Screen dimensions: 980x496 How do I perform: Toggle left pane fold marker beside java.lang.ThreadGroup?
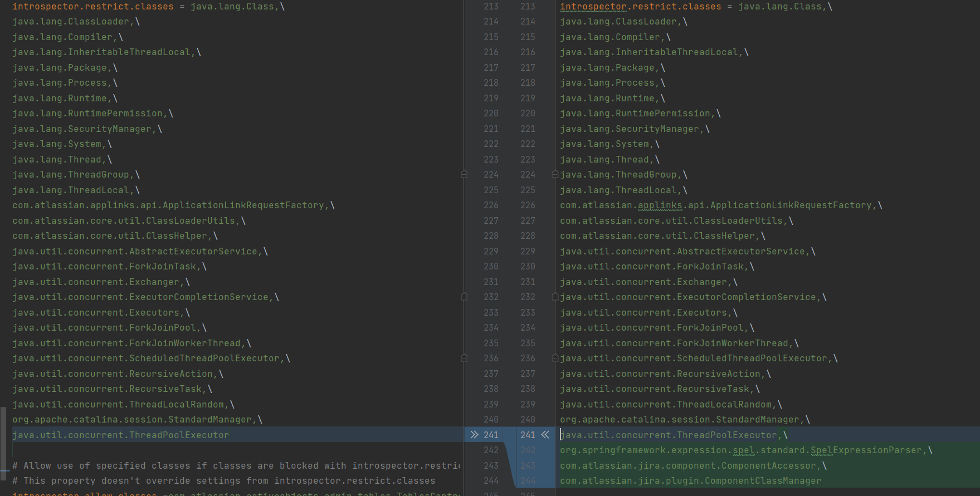[464, 175]
